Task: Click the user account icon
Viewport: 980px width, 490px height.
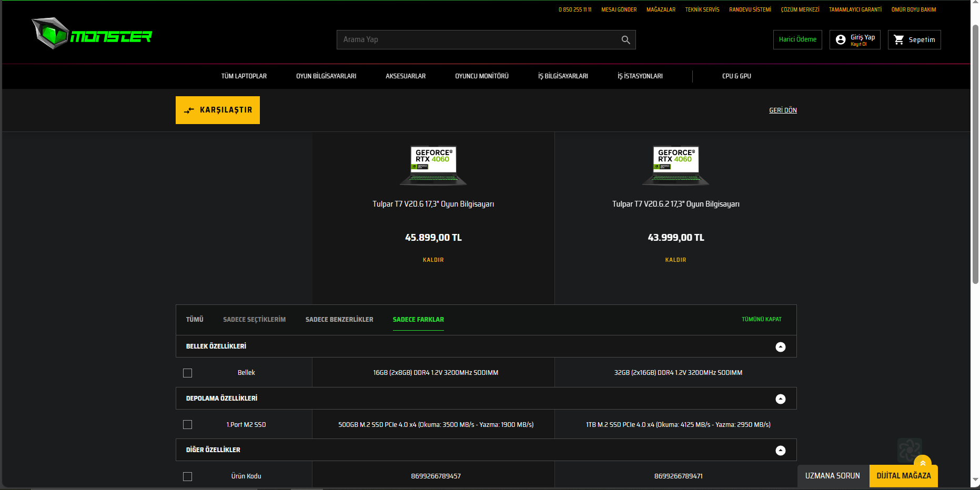Action: point(841,40)
